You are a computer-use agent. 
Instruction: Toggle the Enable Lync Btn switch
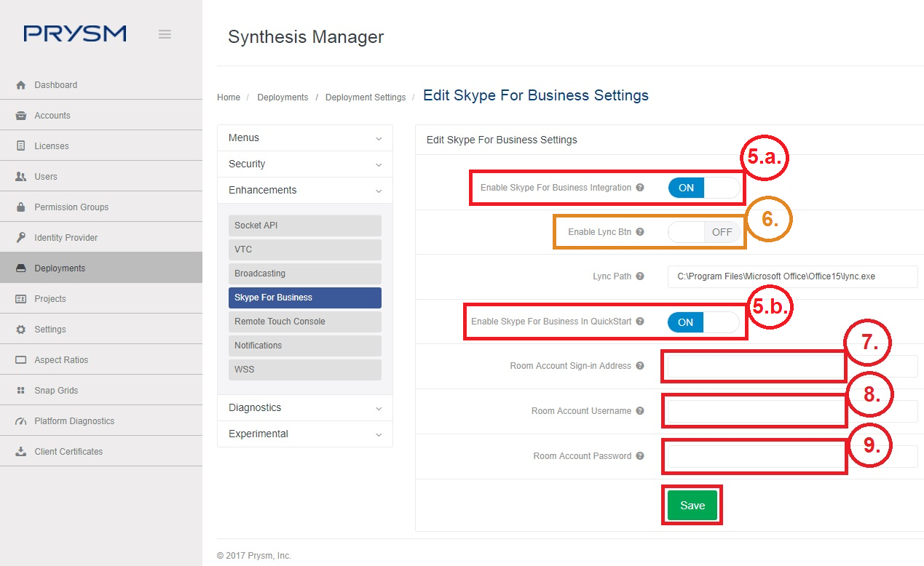pyautogui.click(x=704, y=232)
